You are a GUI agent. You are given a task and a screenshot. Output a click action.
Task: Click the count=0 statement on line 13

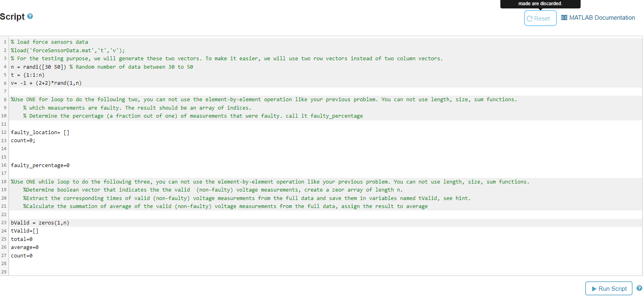pos(22,140)
